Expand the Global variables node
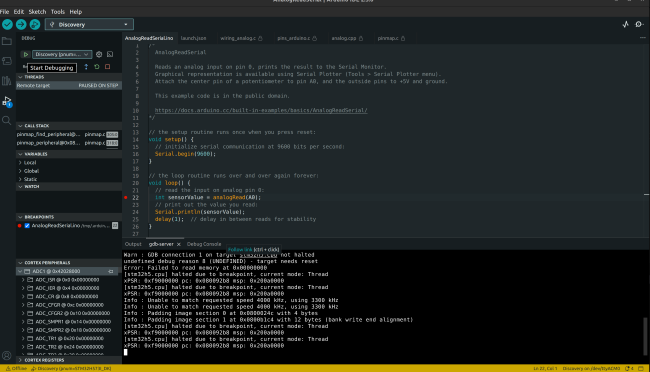The width and height of the screenshot is (650, 372). coord(20,171)
